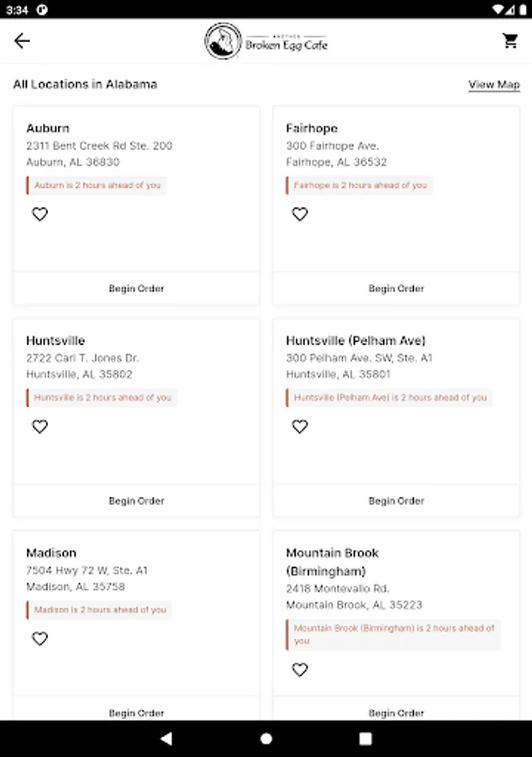Begin Order at Fairhope

pyautogui.click(x=396, y=289)
